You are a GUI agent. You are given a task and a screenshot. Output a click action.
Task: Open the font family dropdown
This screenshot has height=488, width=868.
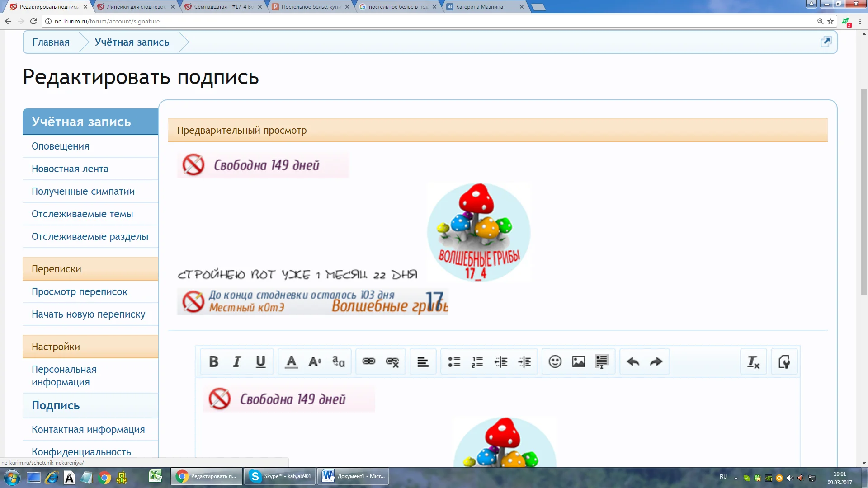(x=338, y=362)
